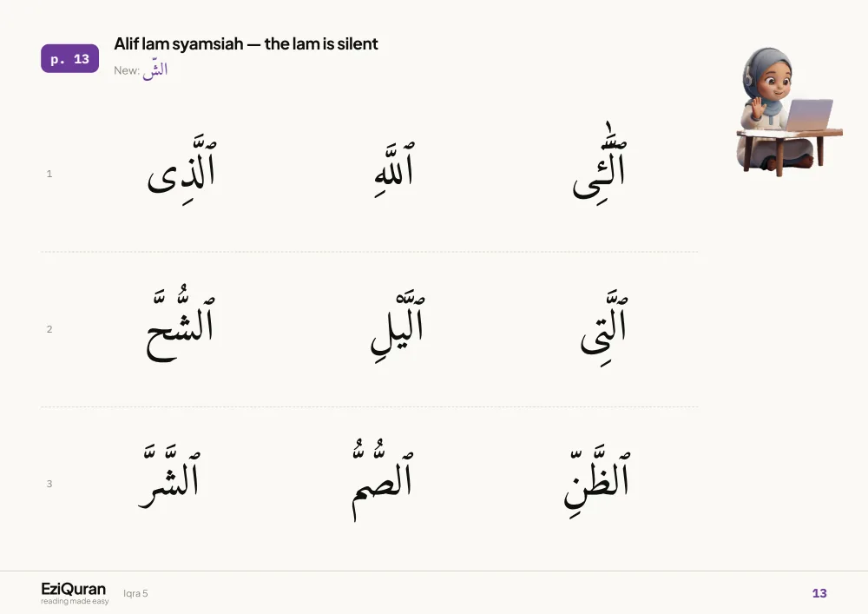This screenshot has height=614, width=868.
Task: Tap the new Arabic example after New:
Action: pyautogui.click(x=155, y=71)
